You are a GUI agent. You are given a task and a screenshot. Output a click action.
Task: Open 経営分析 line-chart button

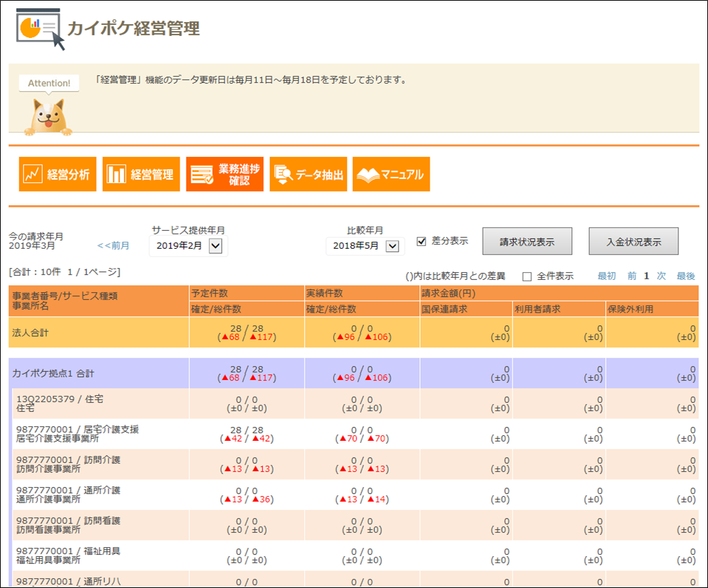pos(57,174)
